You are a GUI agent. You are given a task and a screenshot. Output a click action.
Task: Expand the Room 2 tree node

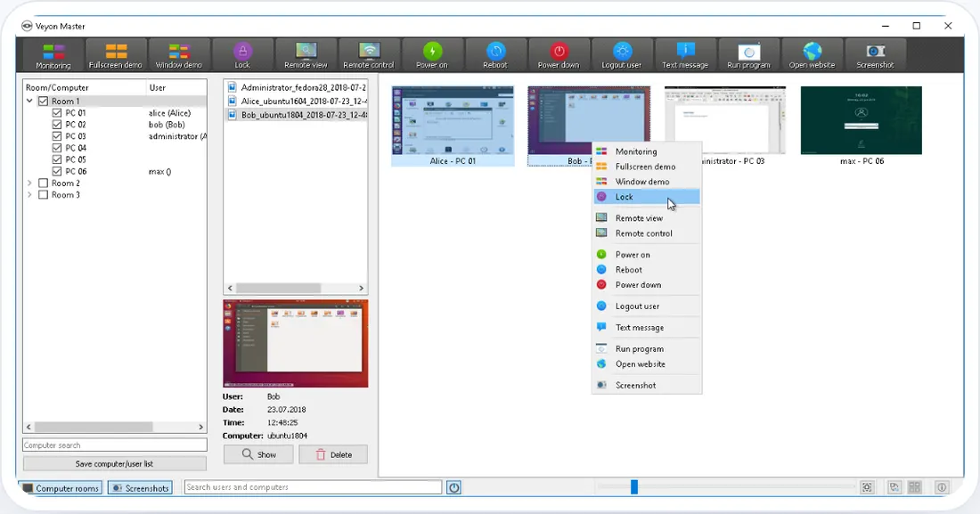coord(29,184)
